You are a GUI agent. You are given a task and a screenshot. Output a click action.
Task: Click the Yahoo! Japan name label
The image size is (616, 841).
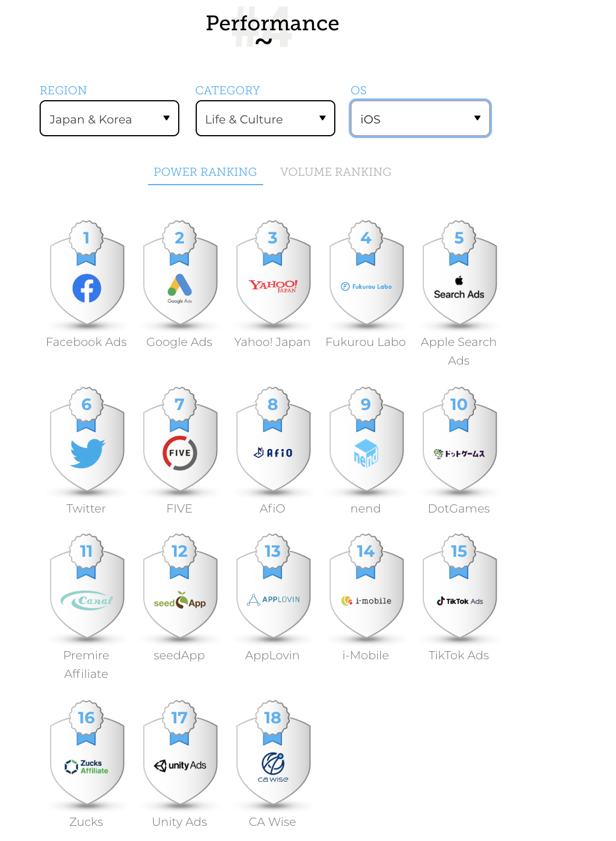272,342
